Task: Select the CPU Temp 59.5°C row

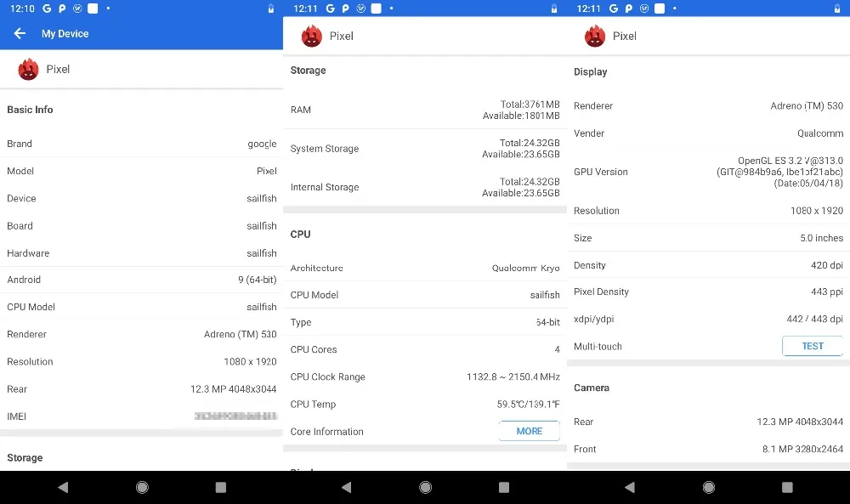Action: click(x=425, y=404)
